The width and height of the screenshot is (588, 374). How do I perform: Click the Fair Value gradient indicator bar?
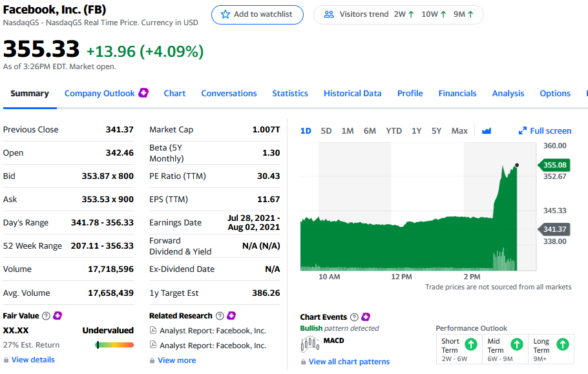(x=114, y=345)
